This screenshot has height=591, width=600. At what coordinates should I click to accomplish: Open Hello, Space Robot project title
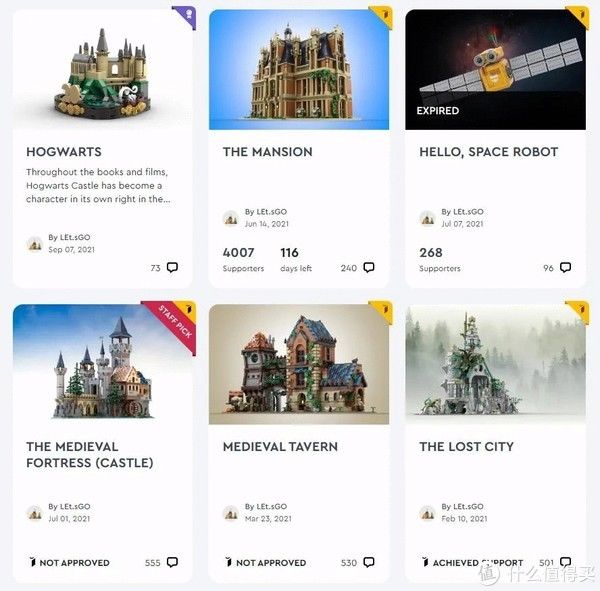(x=489, y=152)
